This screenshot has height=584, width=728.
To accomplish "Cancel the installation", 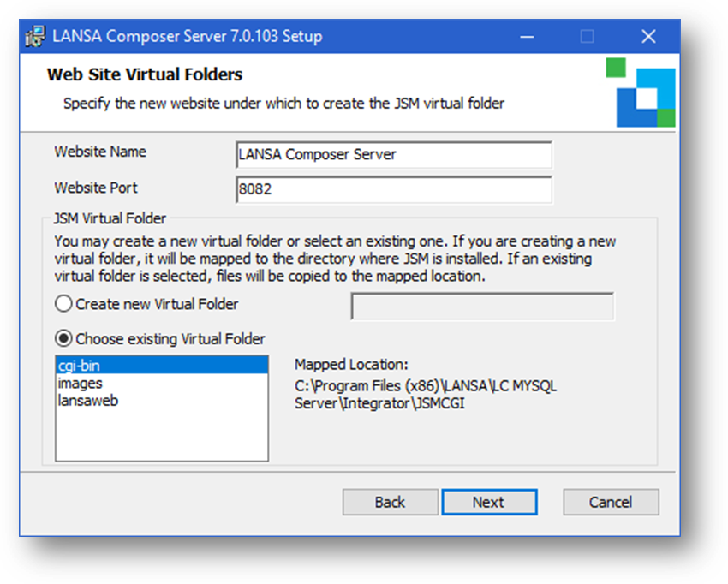I will 611,502.
